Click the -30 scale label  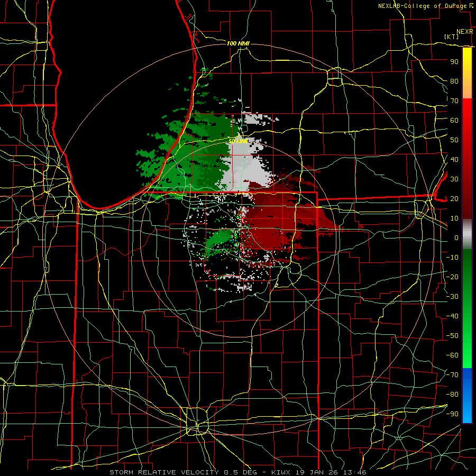tap(452, 297)
